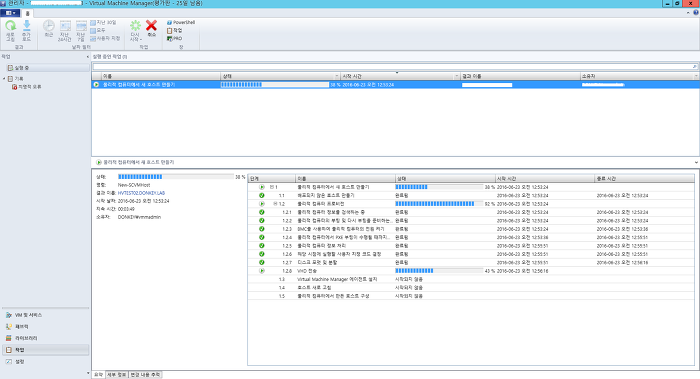Click the running icon for step 1.2
The image size is (700, 379).
262,204
